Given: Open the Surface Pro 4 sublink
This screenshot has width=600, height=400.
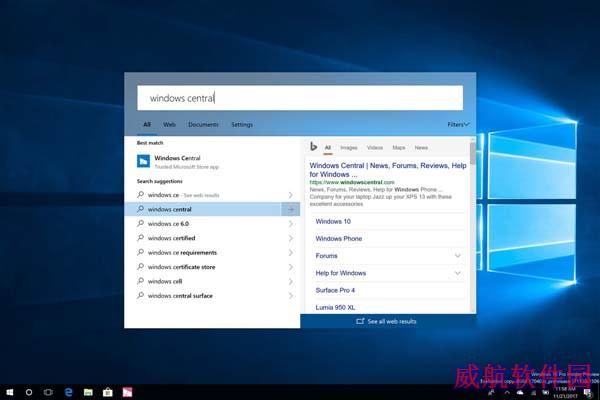Looking at the screenshot, I should [335, 290].
